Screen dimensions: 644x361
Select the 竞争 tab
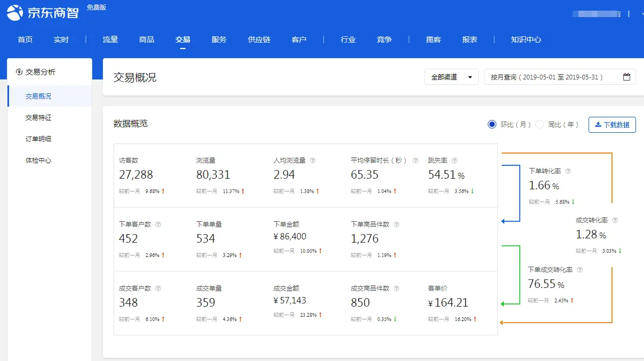(x=384, y=39)
